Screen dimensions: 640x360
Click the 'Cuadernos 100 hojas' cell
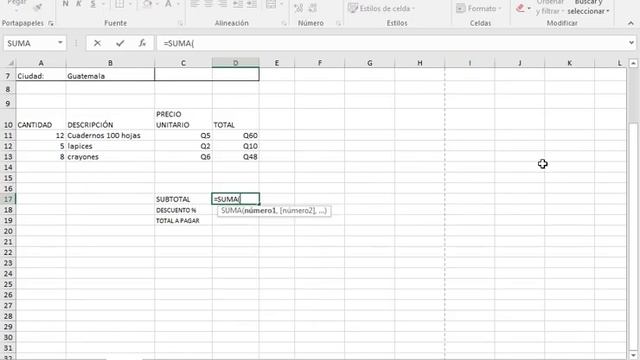point(110,136)
